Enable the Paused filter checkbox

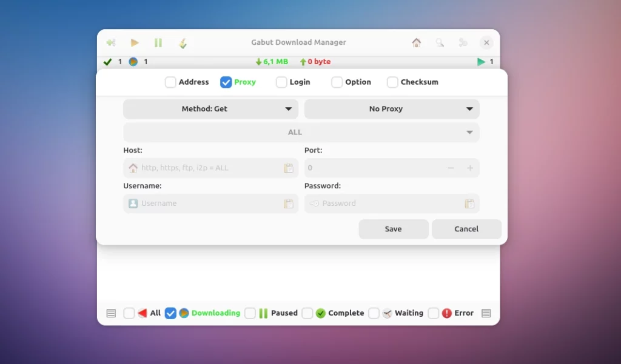[250, 313]
